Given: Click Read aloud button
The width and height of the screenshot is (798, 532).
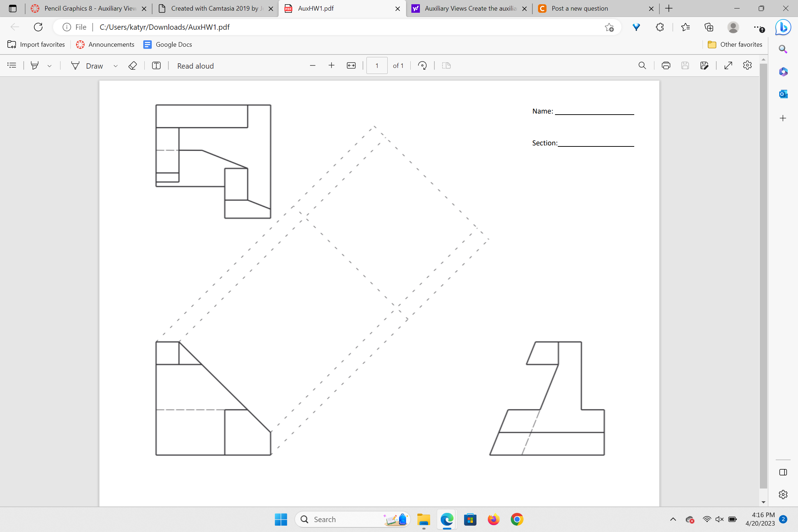Looking at the screenshot, I should click(195, 66).
